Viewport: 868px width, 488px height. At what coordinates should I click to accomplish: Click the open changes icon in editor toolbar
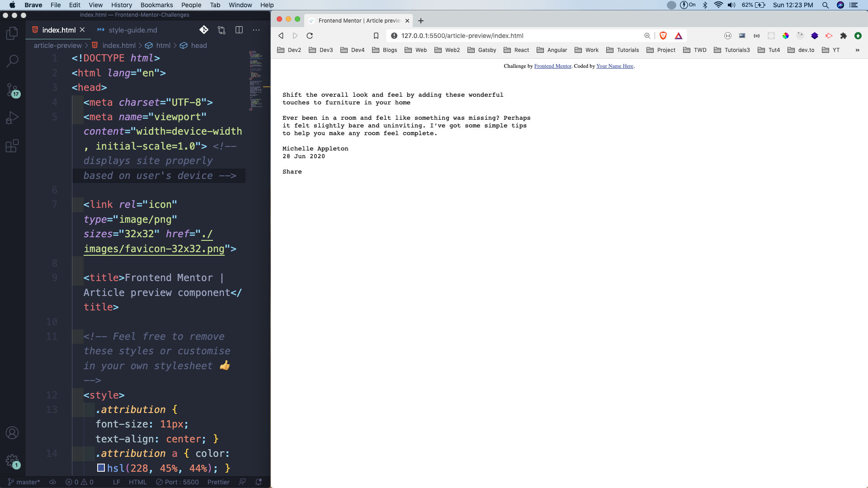(x=222, y=30)
